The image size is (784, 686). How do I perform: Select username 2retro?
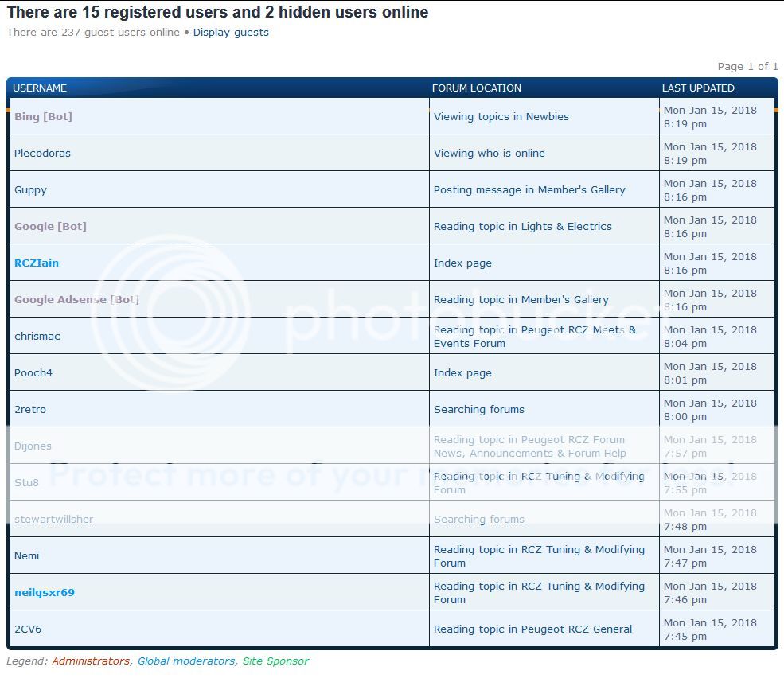[x=30, y=410]
